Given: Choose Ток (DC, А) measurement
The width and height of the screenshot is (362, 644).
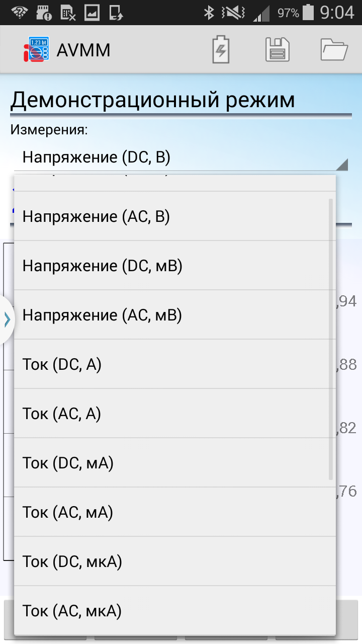Looking at the screenshot, I should tap(175, 364).
